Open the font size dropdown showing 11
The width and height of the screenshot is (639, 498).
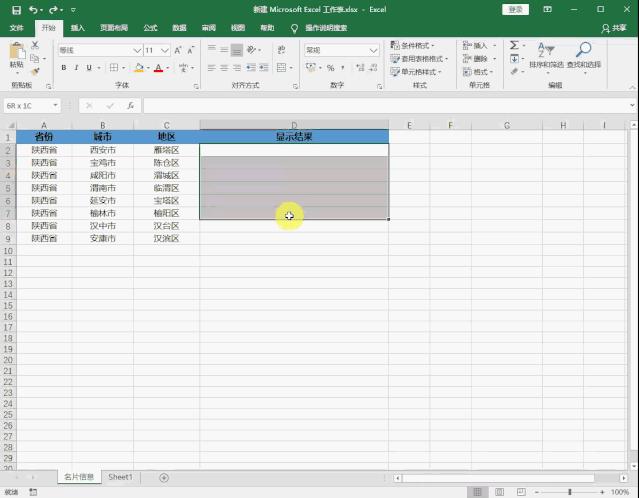[165, 50]
